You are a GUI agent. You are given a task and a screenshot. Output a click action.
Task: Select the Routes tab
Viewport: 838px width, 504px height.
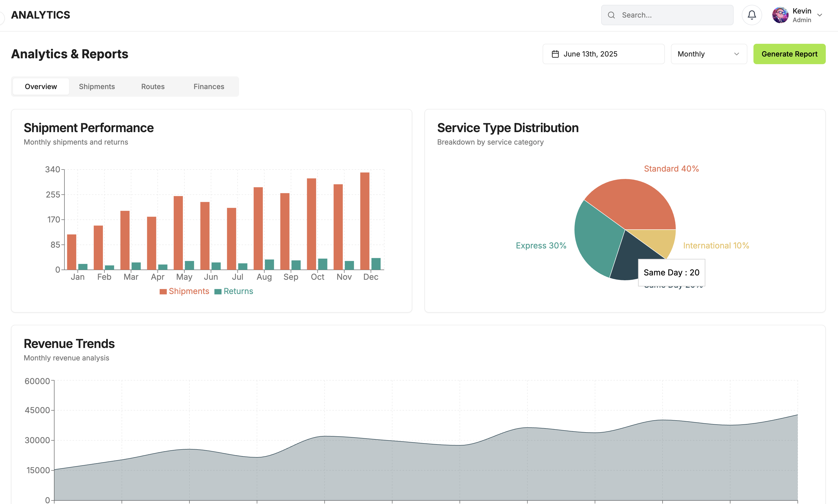[x=153, y=87]
